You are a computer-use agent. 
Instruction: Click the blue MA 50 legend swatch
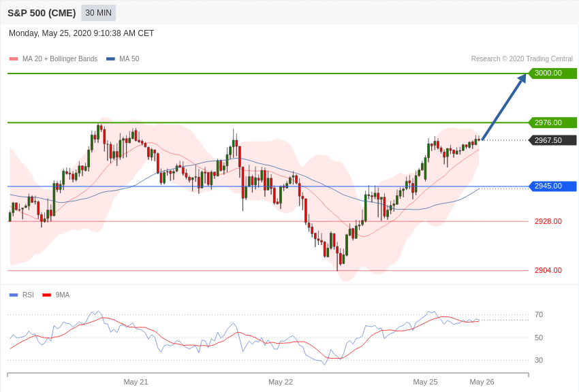110,59
